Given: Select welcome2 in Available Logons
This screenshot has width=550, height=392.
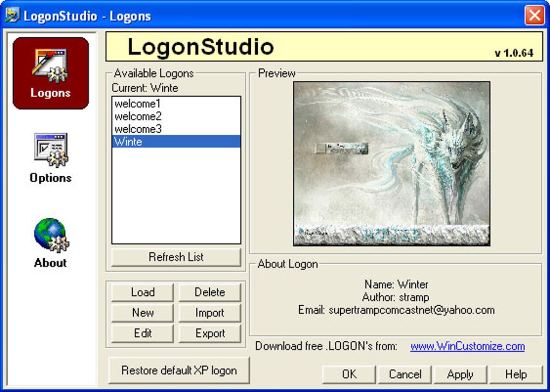Looking at the screenshot, I should click(x=176, y=116).
